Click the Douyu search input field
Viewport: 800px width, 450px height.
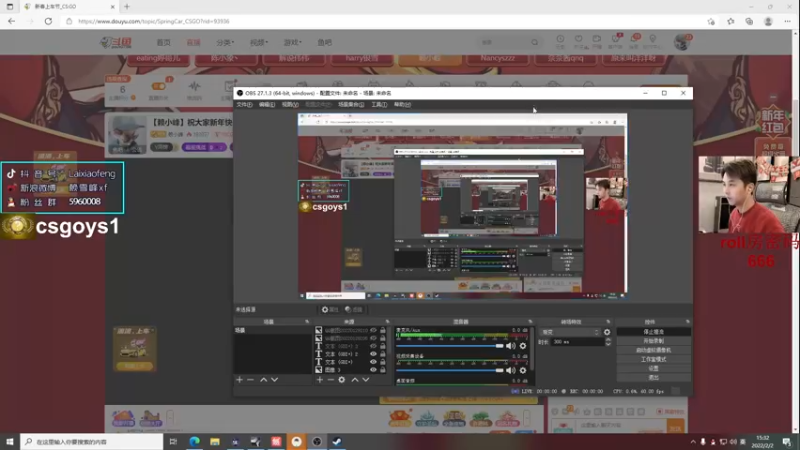click(x=505, y=42)
